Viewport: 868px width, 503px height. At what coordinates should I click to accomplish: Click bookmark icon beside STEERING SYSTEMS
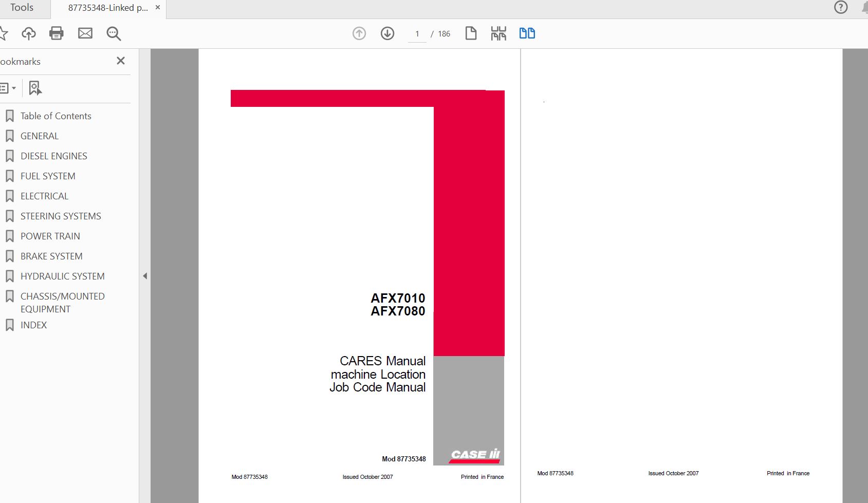9,216
